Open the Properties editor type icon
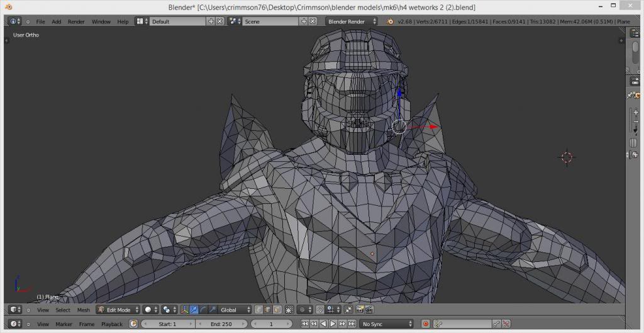Screen dimensions: 644x333 point(635,81)
